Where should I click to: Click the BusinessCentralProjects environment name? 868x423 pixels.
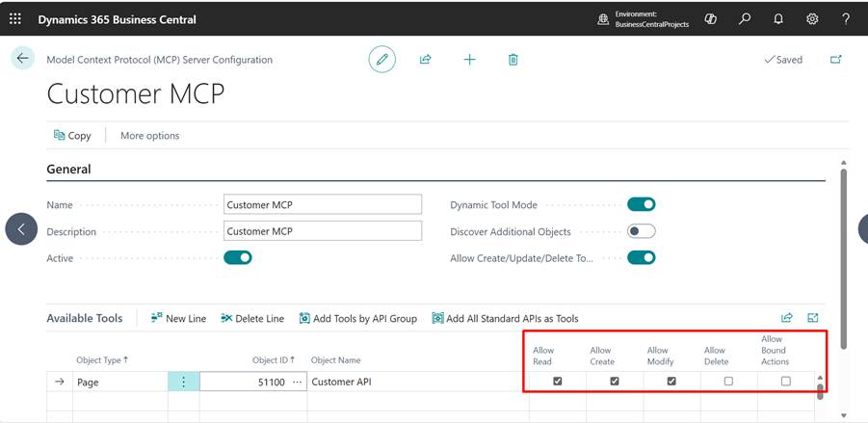tap(652, 25)
